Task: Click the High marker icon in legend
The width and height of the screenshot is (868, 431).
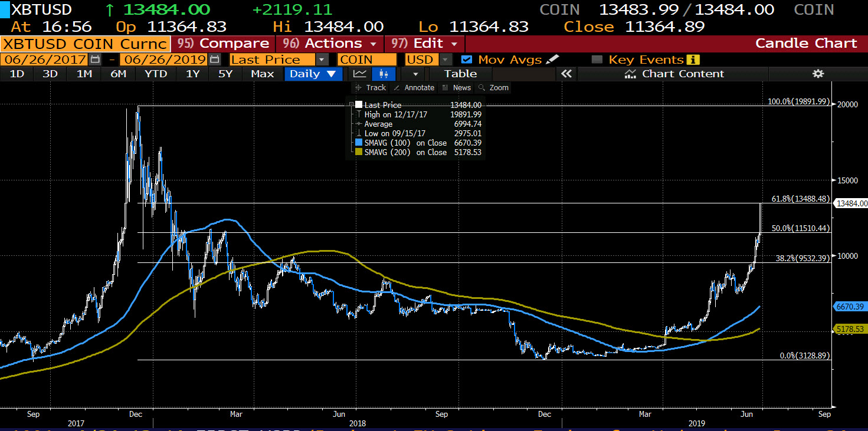Action: pyautogui.click(x=359, y=114)
